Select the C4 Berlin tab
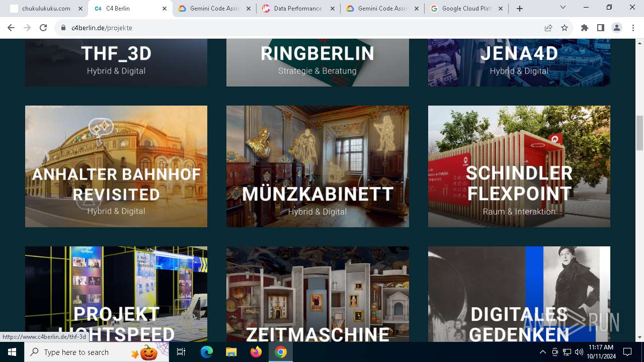 point(130,9)
